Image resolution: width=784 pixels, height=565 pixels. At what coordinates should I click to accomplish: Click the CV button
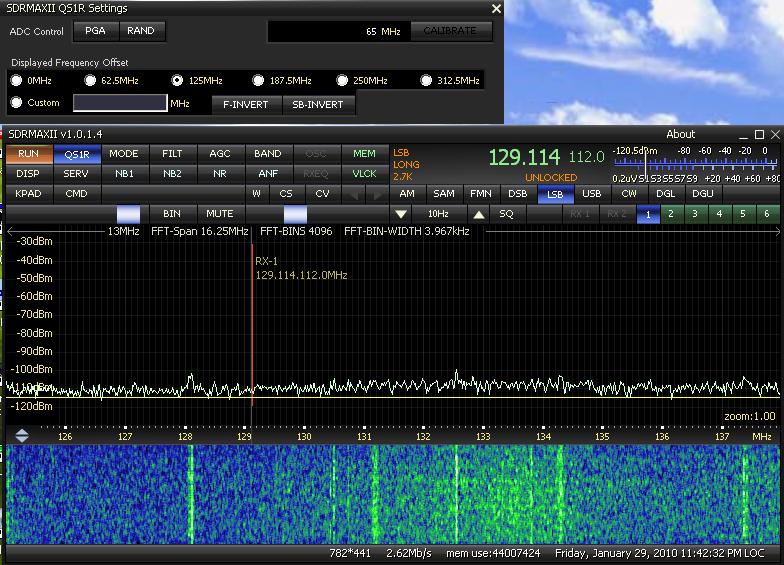pos(322,194)
